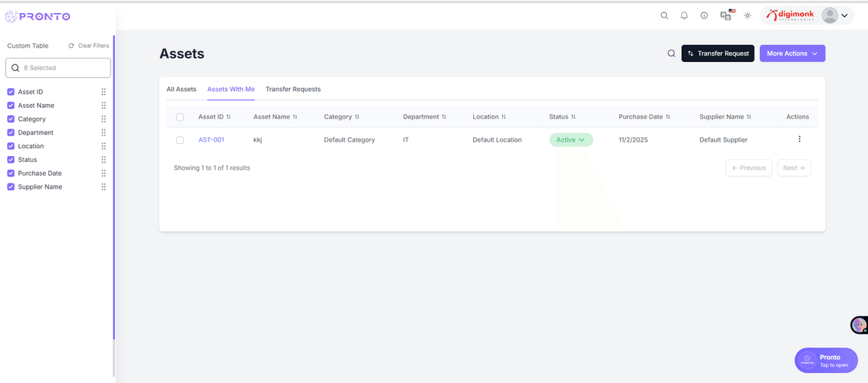Click the Transfer Request button
868x383 pixels.
[718, 53]
